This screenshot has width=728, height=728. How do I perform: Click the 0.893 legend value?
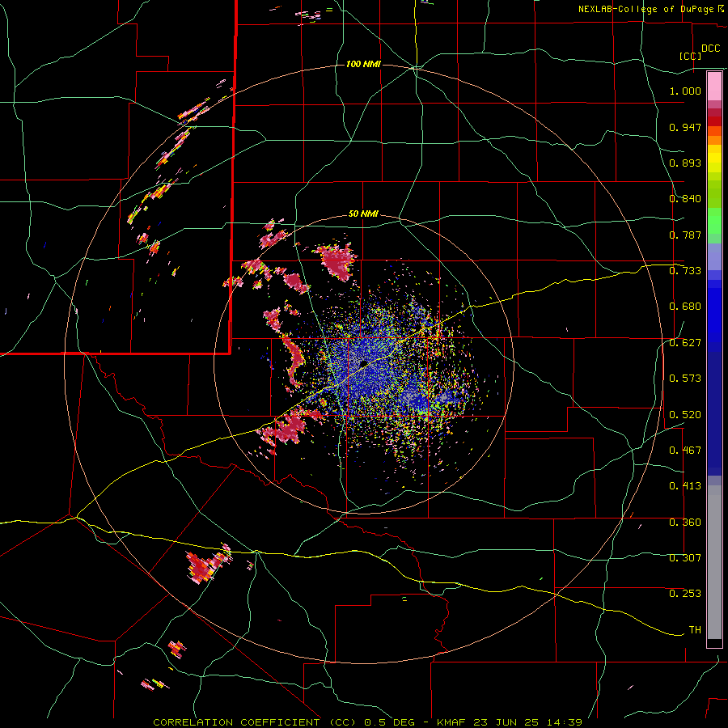(685, 163)
